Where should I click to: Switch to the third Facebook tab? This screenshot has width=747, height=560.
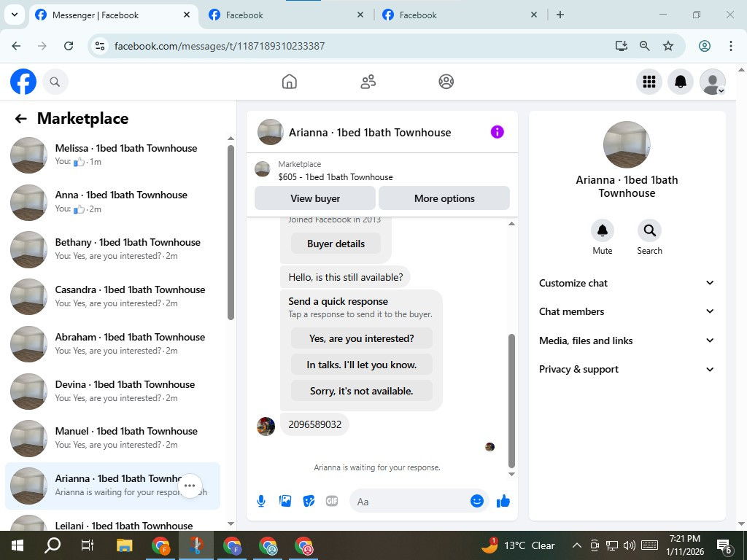coord(460,15)
